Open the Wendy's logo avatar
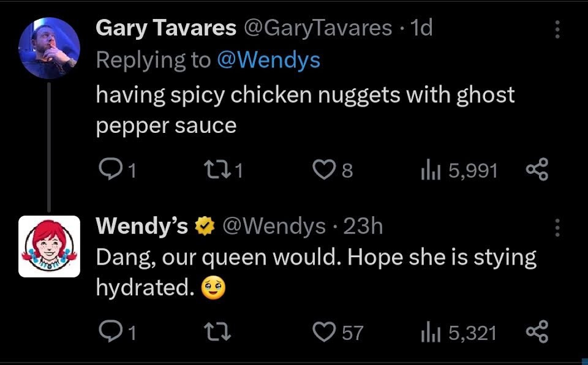This screenshot has width=588, height=365. pyautogui.click(x=50, y=246)
